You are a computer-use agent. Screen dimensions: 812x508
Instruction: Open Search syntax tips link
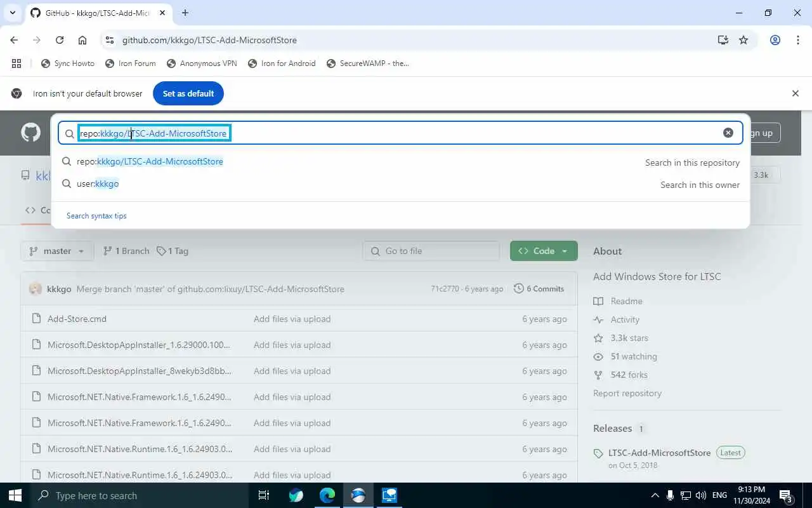tap(96, 216)
